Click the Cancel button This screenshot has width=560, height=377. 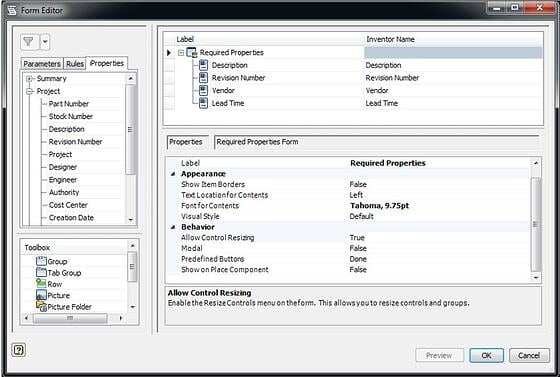click(529, 356)
